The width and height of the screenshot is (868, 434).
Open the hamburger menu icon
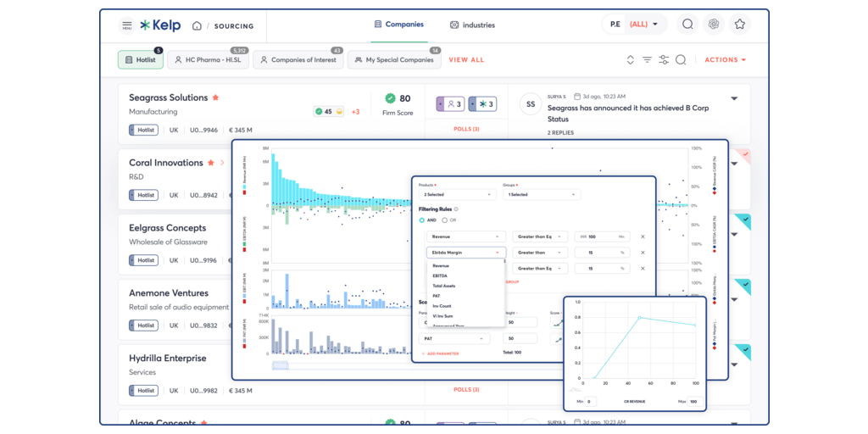pyautogui.click(x=126, y=25)
